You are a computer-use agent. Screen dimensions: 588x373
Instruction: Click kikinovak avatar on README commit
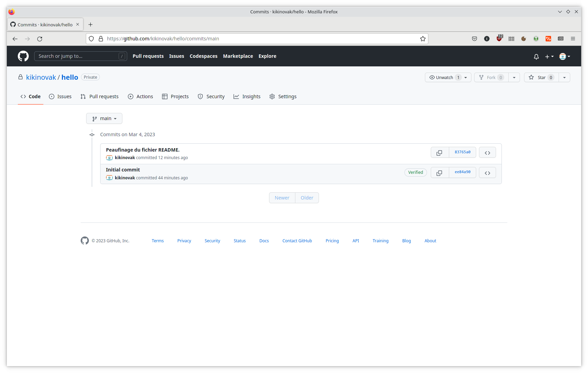point(109,158)
